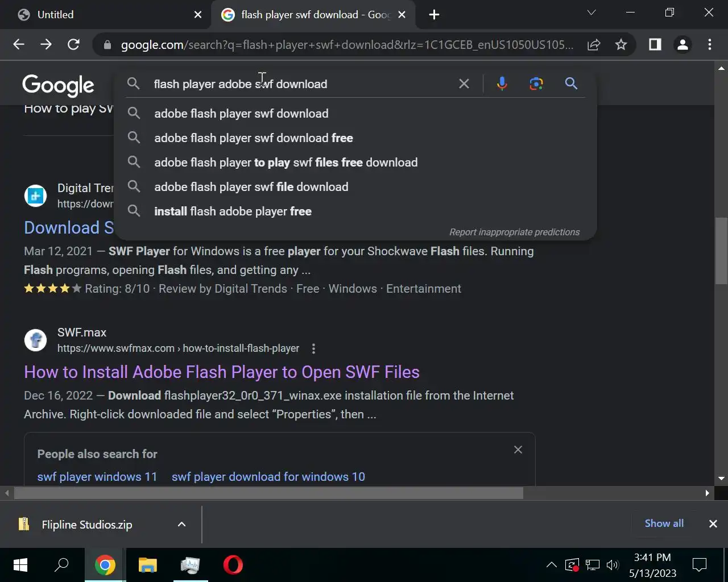Open the taskbar volume control
728x582 pixels.
point(613,565)
